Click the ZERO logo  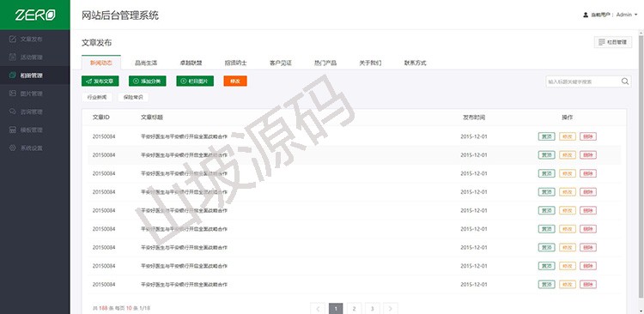click(35, 15)
